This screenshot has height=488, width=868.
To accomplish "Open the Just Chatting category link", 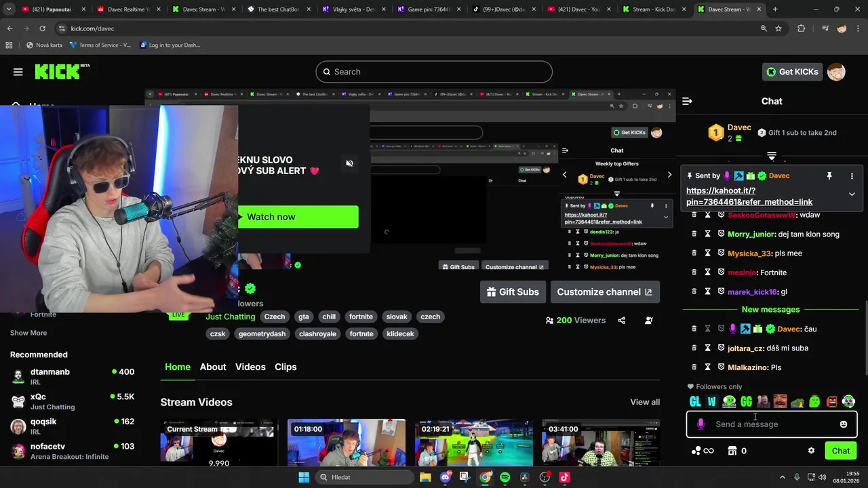I will pos(231,317).
